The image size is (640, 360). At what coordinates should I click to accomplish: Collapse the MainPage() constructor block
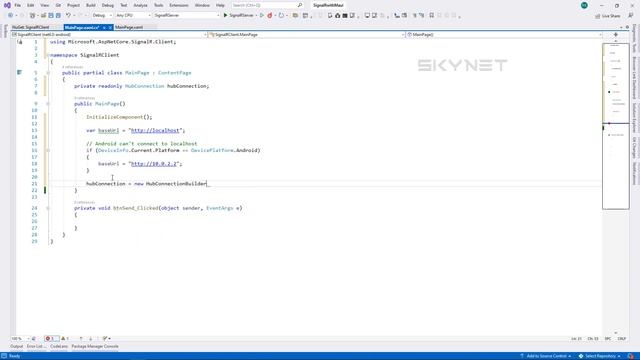(x=48, y=104)
